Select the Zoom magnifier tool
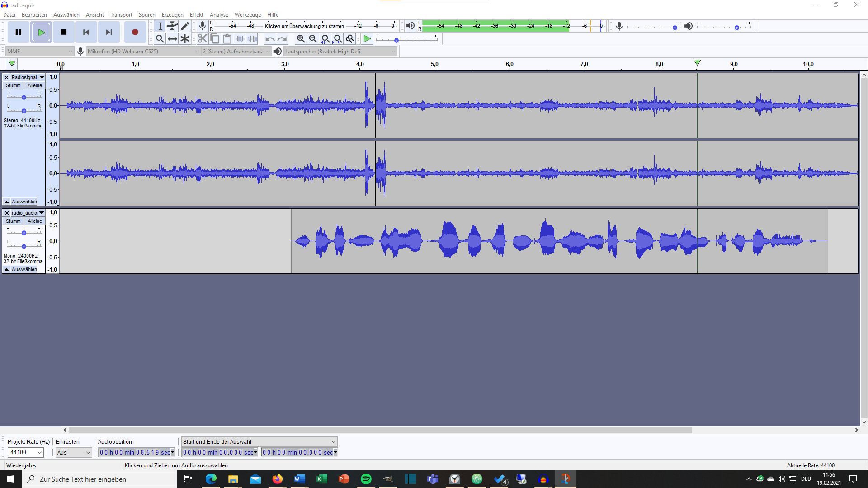 160,39
